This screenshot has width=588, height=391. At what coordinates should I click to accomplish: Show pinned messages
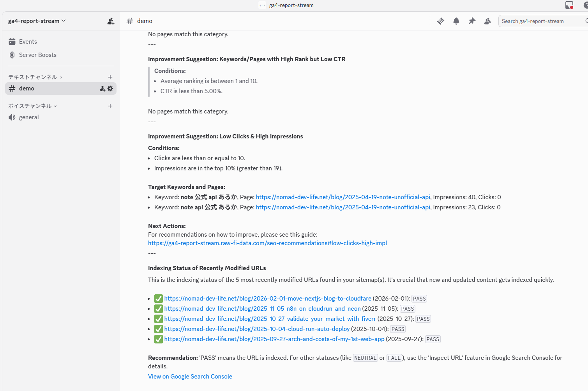(472, 21)
